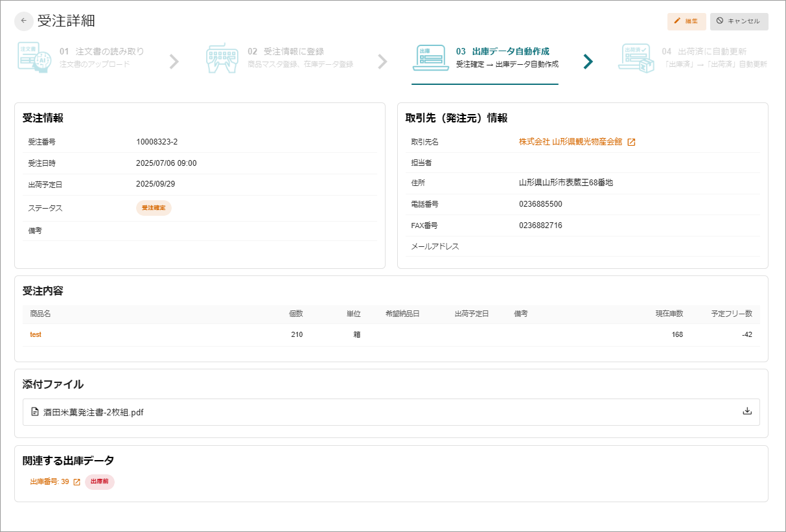Click the 現在庫数 column header

click(x=669, y=314)
